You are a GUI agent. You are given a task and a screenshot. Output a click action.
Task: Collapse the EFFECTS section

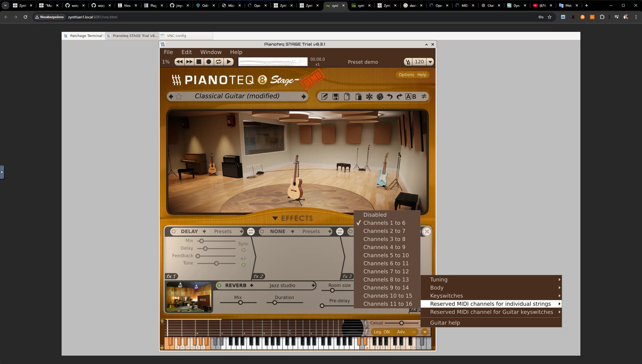(x=293, y=218)
